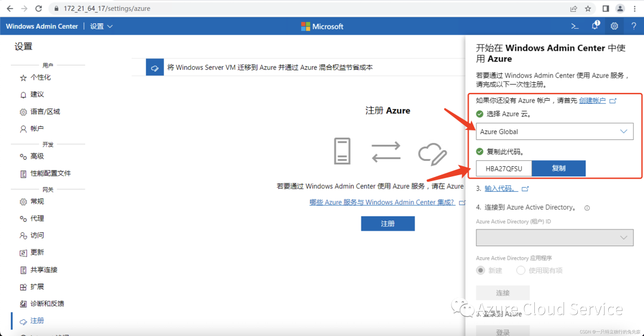Image resolution: width=644 pixels, height=336 pixels.
Task: Open 诊断和反馈 in sidebar
Action: pos(47,304)
